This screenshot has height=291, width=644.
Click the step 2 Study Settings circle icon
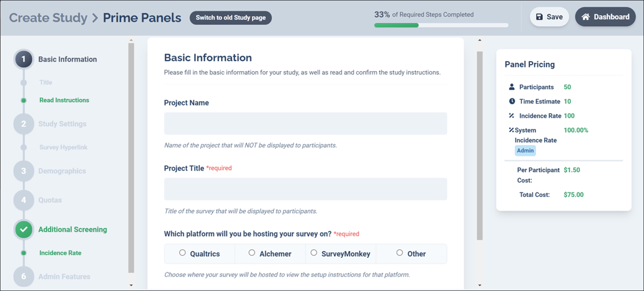coord(24,124)
